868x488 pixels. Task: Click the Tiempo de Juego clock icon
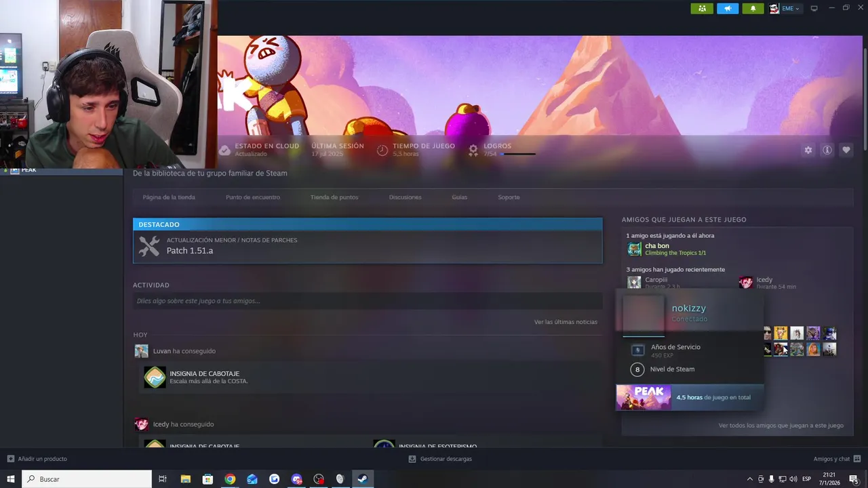pos(382,150)
